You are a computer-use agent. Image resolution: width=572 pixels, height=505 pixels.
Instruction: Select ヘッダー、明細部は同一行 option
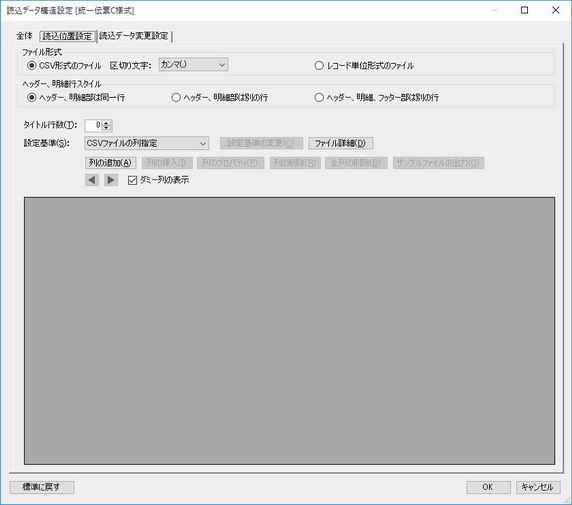(x=32, y=97)
